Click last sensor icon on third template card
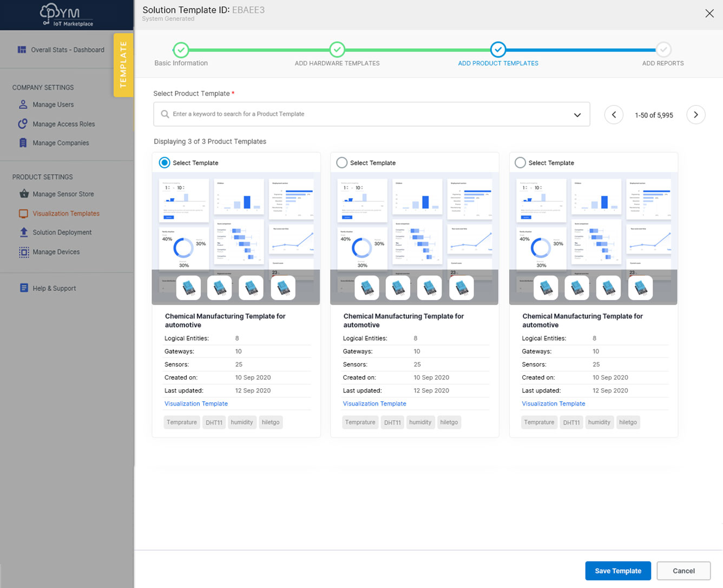 click(x=640, y=288)
